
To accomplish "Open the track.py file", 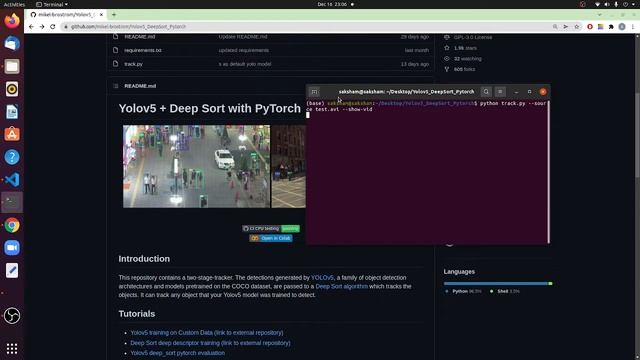I will (x=133, y=64).
